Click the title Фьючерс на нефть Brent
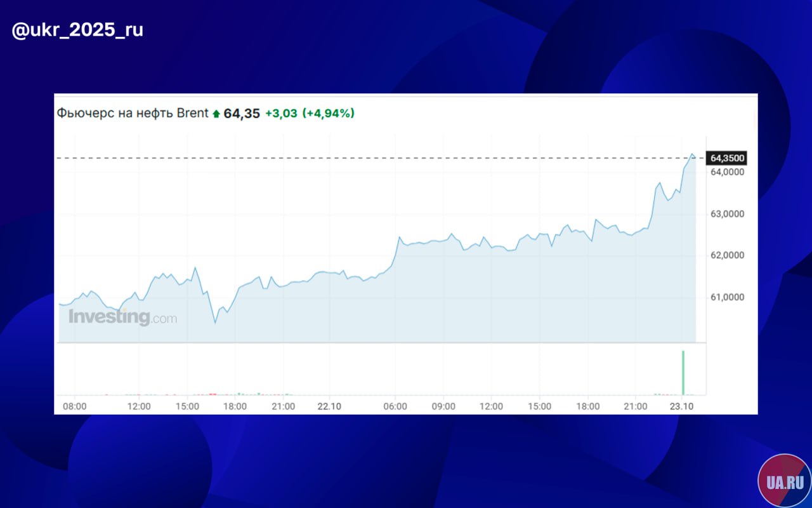812x508 pixels. pos(133,114)
